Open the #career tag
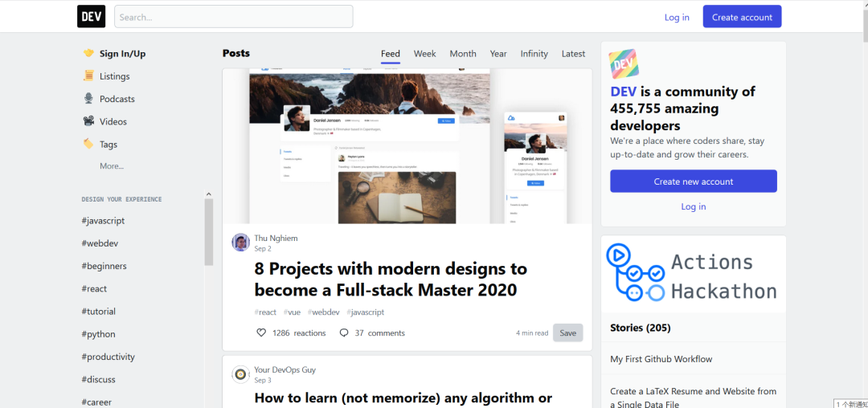The image size is (868, 408). tap(96, 402)
